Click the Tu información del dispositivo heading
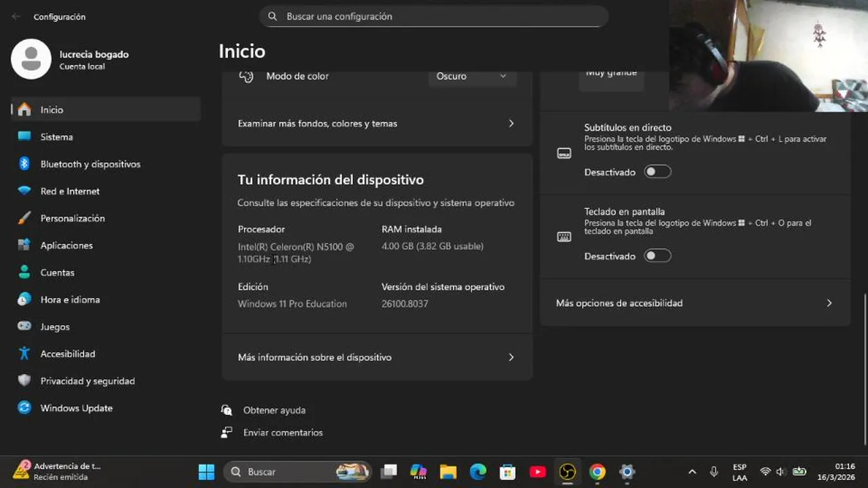This screenshot has width=868, height=488. coord(330,180)
